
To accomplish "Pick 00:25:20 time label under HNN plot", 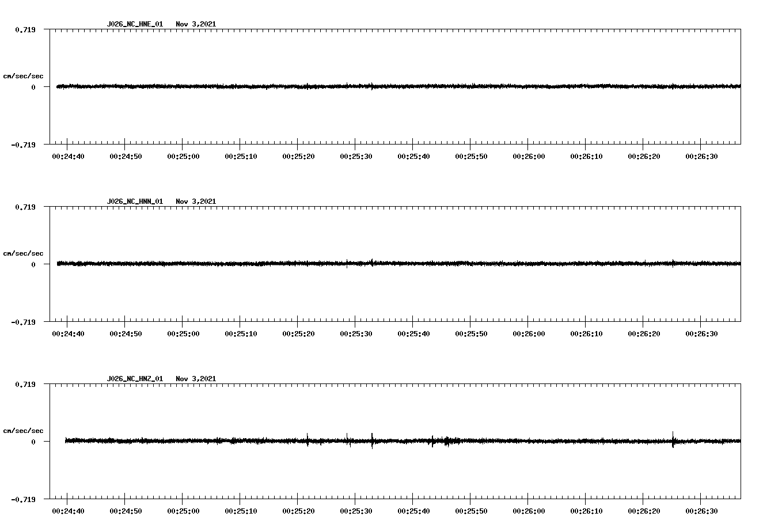I will pyautogui.click(x=298, y=334).
